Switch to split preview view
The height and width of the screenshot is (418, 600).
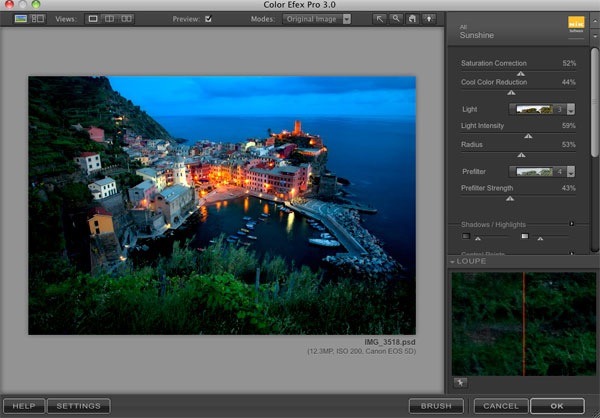click(x=110, y=18)
